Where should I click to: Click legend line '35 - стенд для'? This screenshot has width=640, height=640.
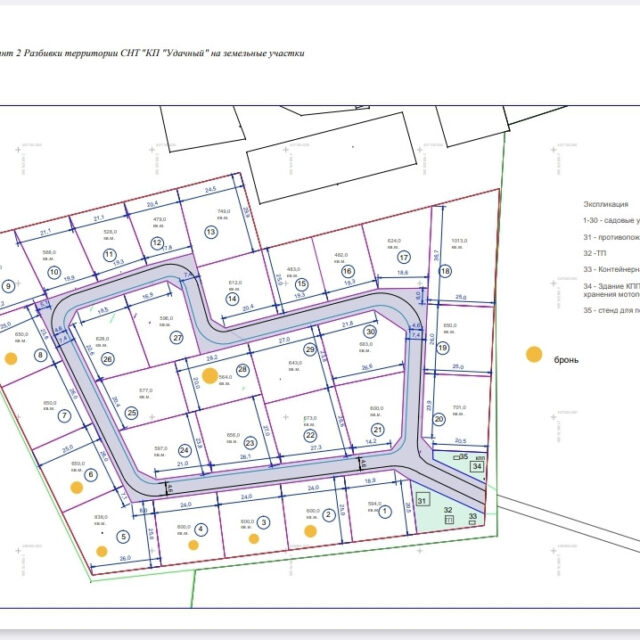click(x=611, y=310)
